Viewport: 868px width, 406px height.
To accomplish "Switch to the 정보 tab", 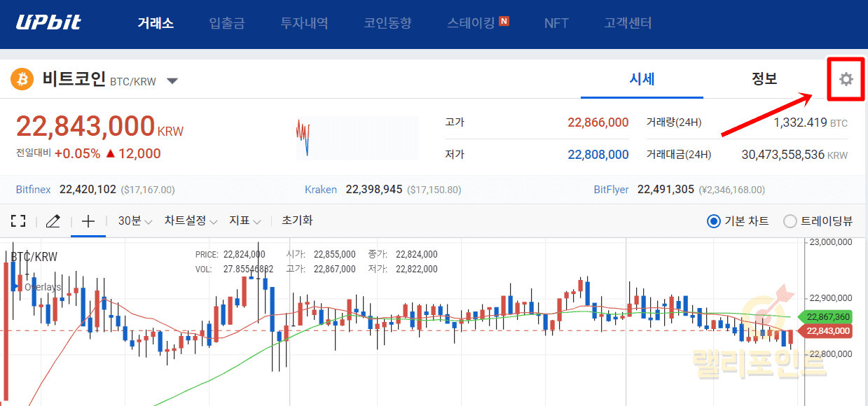I will (764, 78).
